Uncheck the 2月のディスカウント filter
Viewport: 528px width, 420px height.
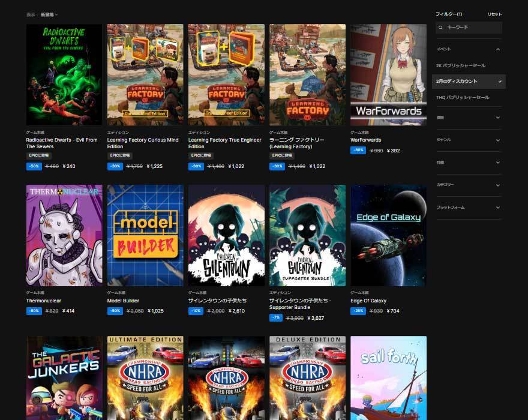[469, 82]
